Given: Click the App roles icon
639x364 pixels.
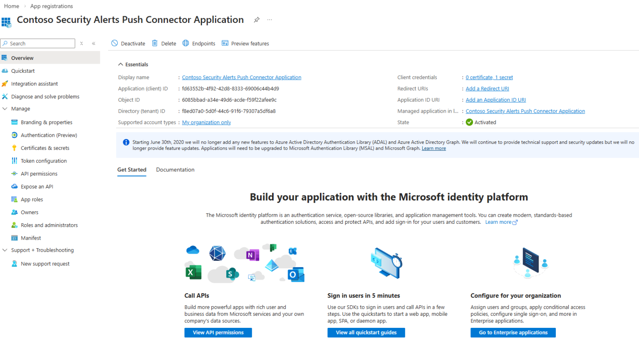Looking at the screenshot, I should click(15, 200).
